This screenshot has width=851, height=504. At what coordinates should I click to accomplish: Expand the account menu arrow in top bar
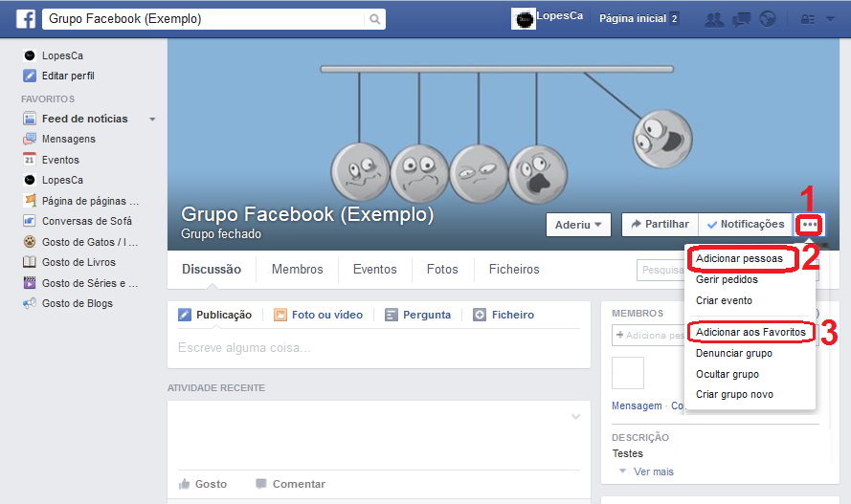pyautogui.click(x=830, y=19)
